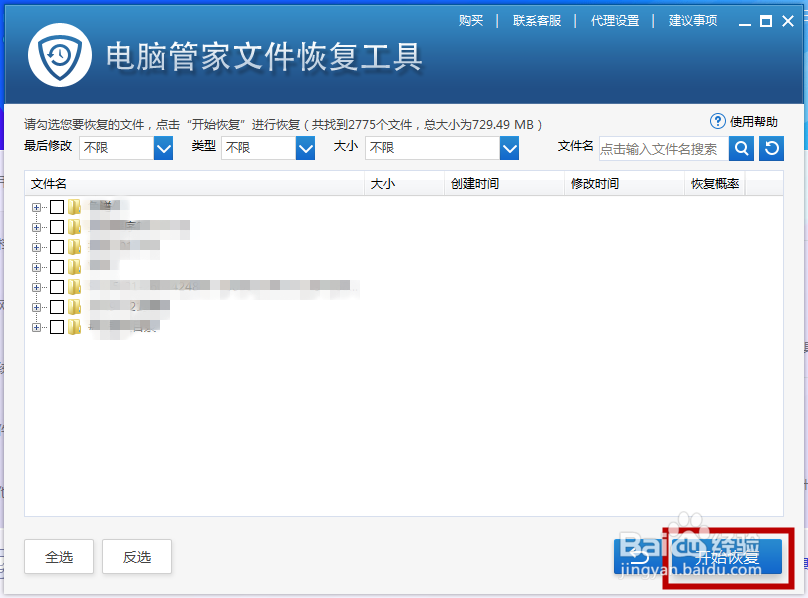Open 建议事项 in the top menu

click(693, 19)
